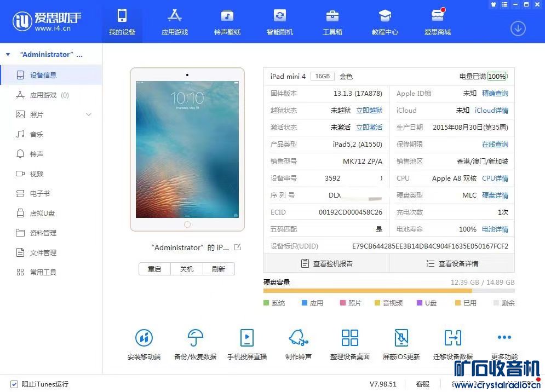Toggle 阻止iTunes运行 checkbox
This screenshot has width=545, height=392.
coord(14,384)
